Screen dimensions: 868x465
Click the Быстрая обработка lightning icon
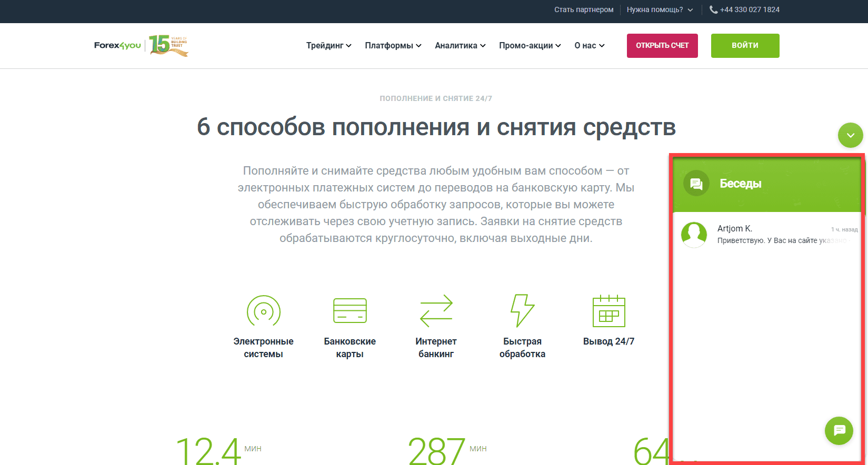(522, 310)
